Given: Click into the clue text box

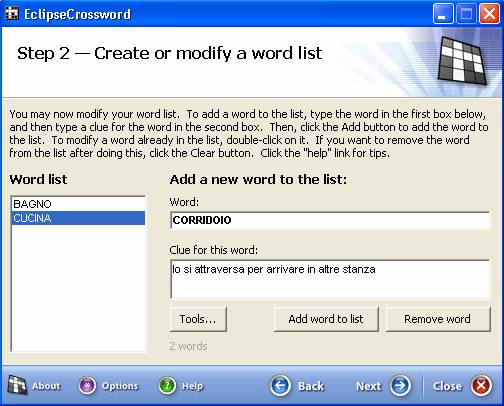Looking at the screenshot, I should point(330,279).
